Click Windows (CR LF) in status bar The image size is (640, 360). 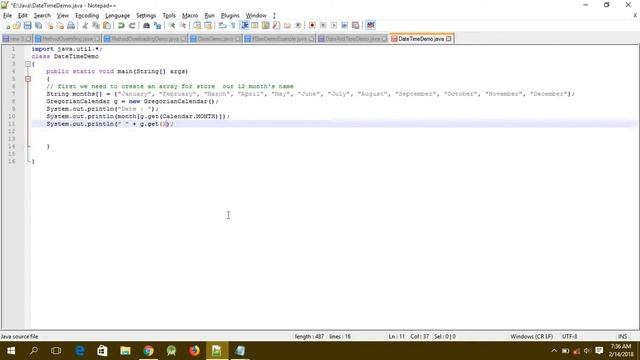tap(531, 336)
